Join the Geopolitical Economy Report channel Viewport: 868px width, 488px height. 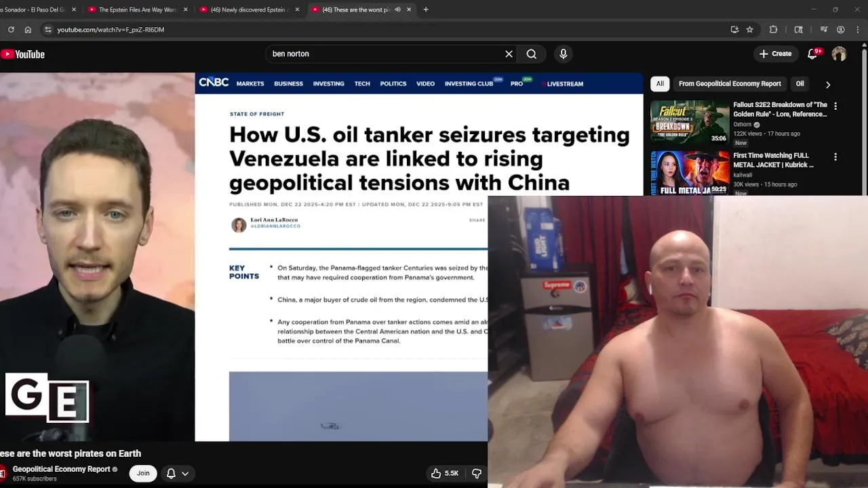[143, 473]
